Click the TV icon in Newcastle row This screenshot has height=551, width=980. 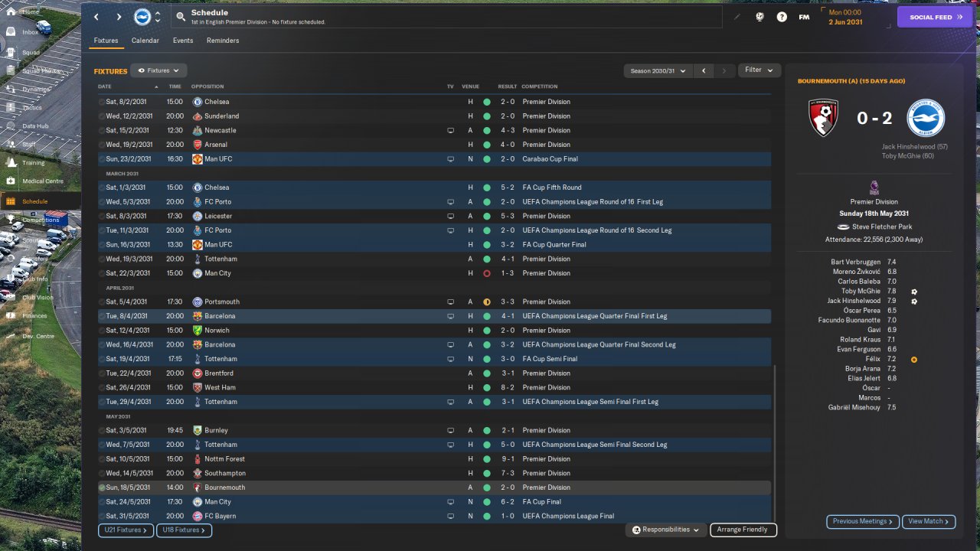click(451, 130)
